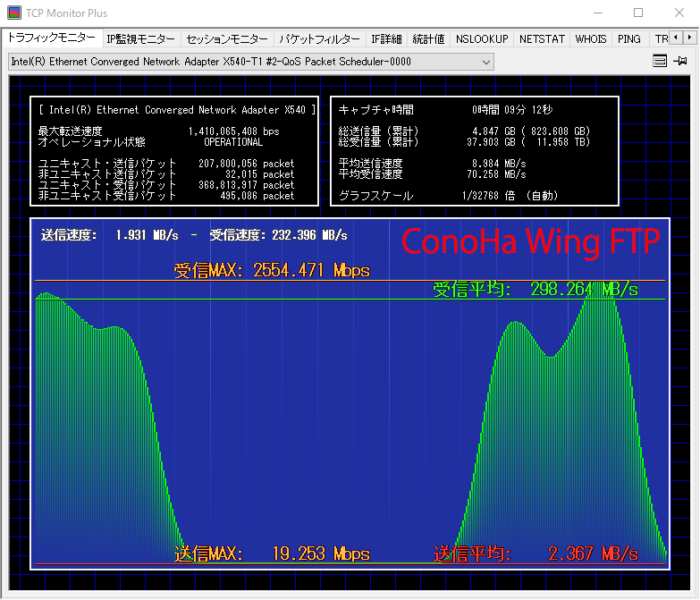Click the TCP Monitor Plus title bar icon
This screenshot has height=600, width=700.
14,13
